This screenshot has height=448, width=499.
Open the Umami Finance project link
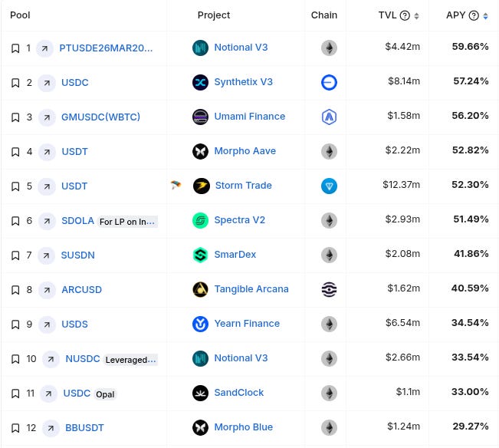[250, 117]
